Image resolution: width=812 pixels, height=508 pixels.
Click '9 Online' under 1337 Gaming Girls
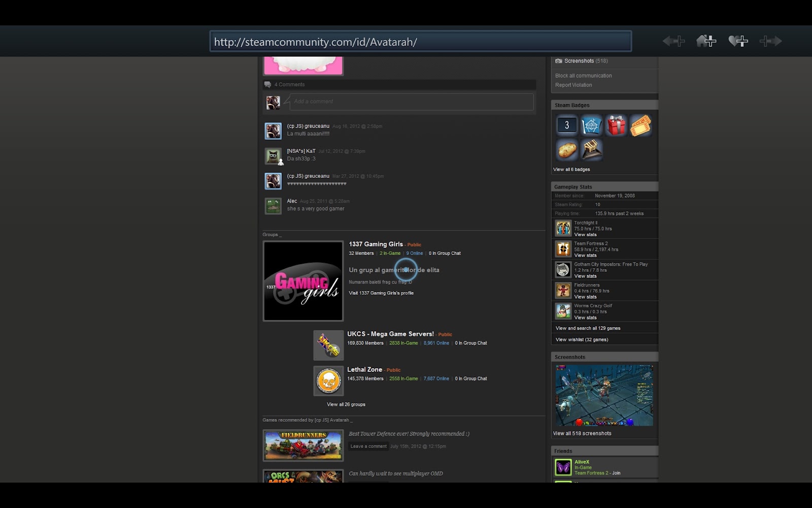[x=414, y=253]
